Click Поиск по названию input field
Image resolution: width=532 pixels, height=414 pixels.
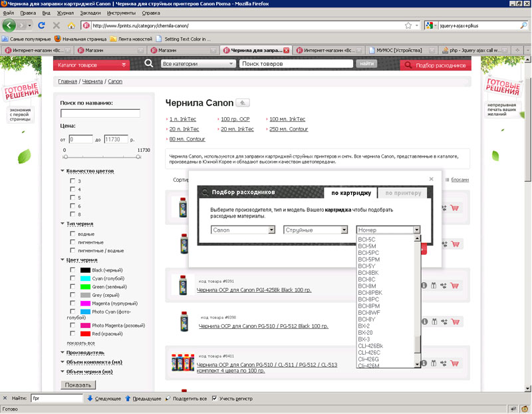pos(100,113)
